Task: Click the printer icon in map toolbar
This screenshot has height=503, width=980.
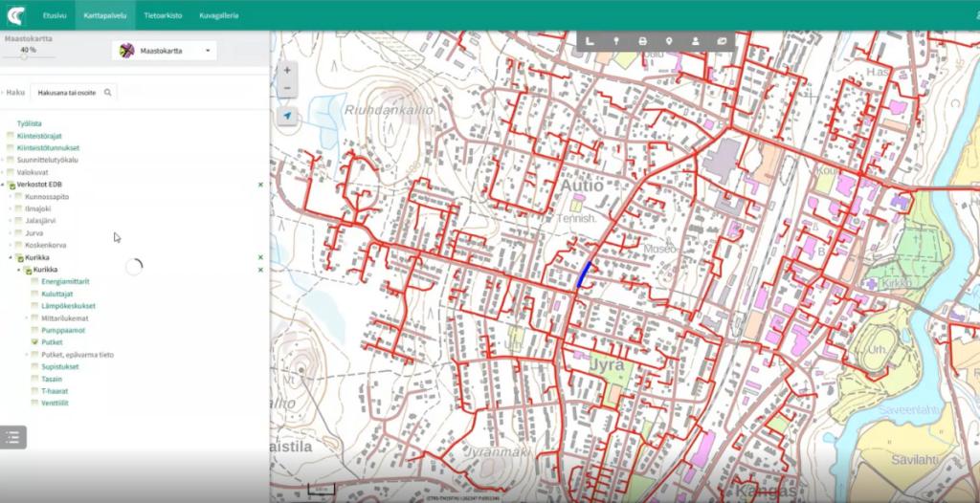Action: click(642, 41)
